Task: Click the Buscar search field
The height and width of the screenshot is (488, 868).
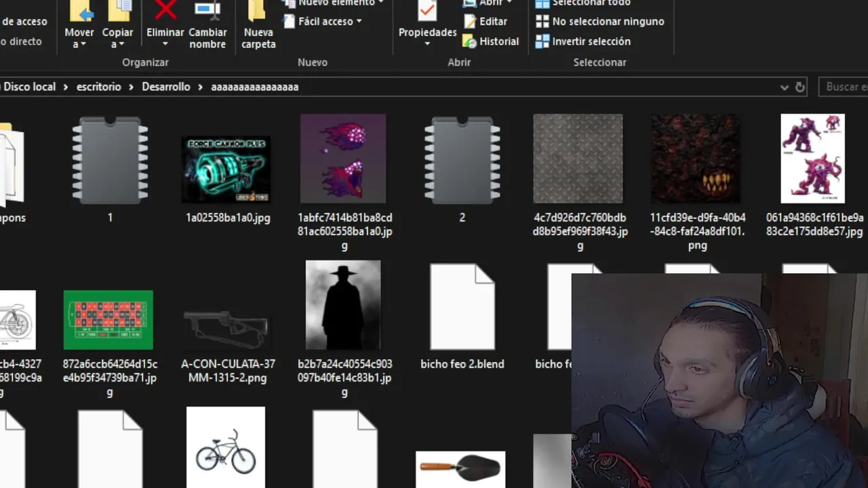Action: [x=844, y=87]
